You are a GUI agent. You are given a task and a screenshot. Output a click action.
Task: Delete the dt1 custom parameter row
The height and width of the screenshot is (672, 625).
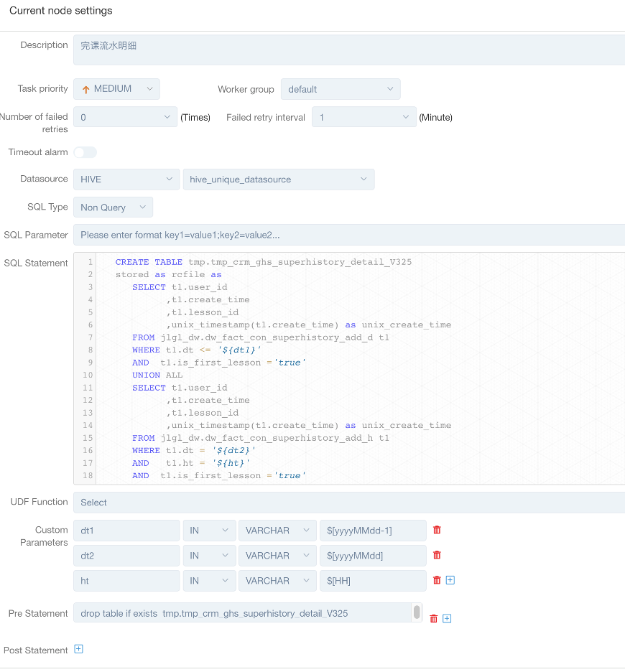point(437,530)
